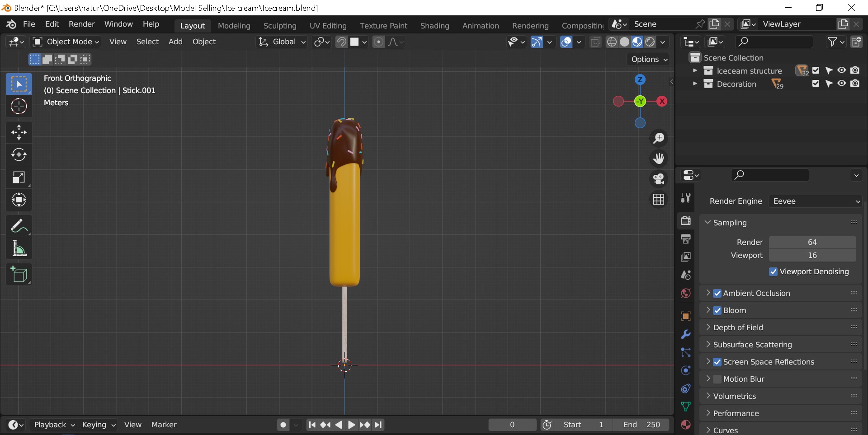Activate the Rotate tool

tap(19, 154)
